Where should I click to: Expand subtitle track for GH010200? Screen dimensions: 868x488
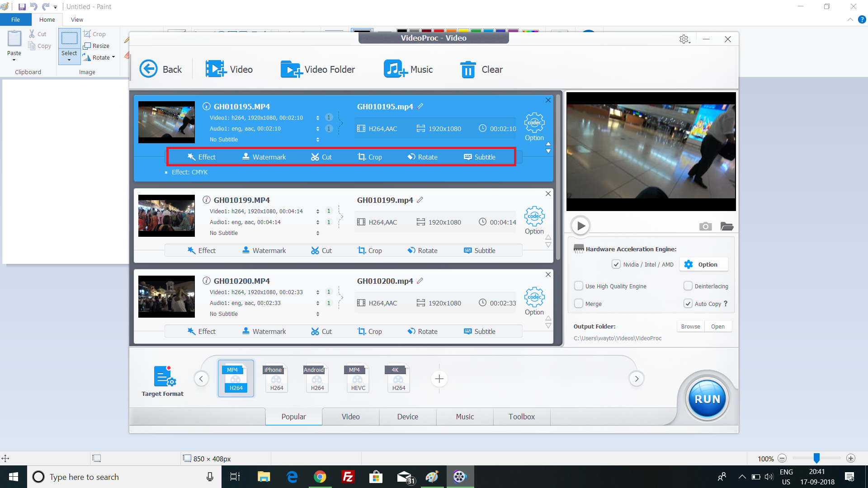click(320, 314)
